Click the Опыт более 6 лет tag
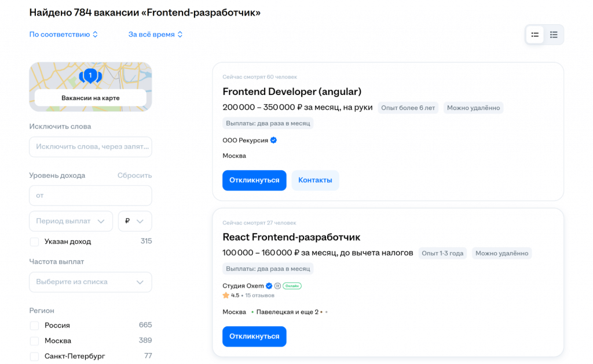This screenshot has width=593, height=364. (408, 108)
